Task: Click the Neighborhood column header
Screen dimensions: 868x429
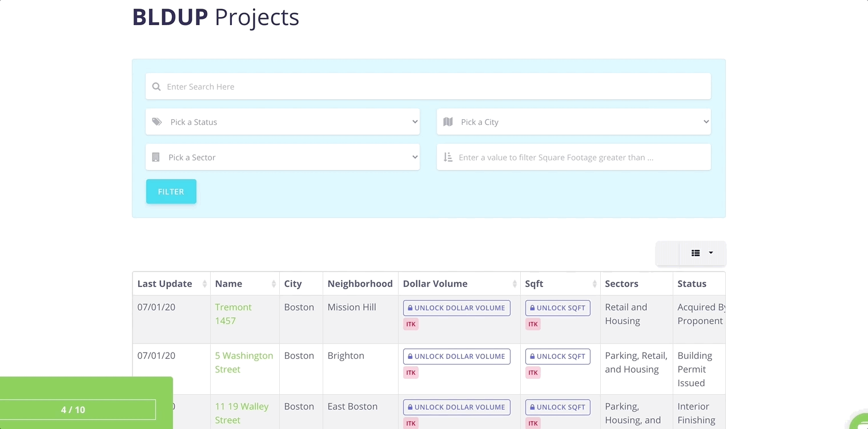Action: (360, 284)
